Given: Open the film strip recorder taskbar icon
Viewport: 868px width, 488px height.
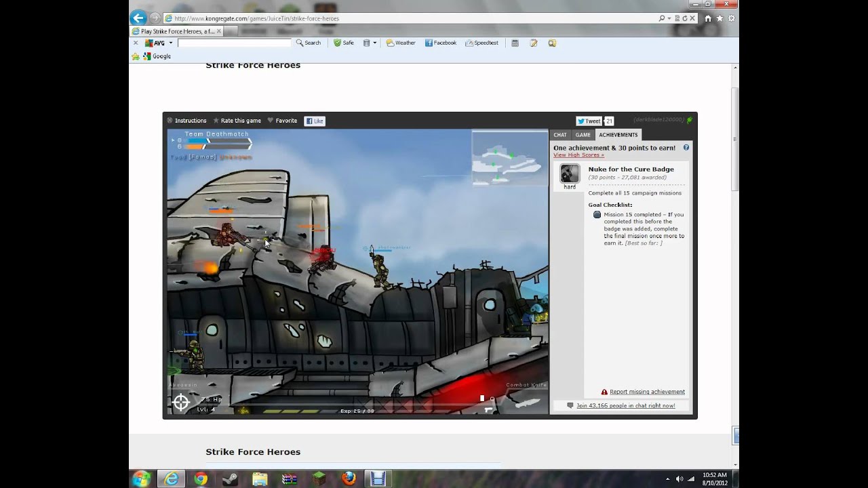Looking at the screenshot, I should [378, 479].
